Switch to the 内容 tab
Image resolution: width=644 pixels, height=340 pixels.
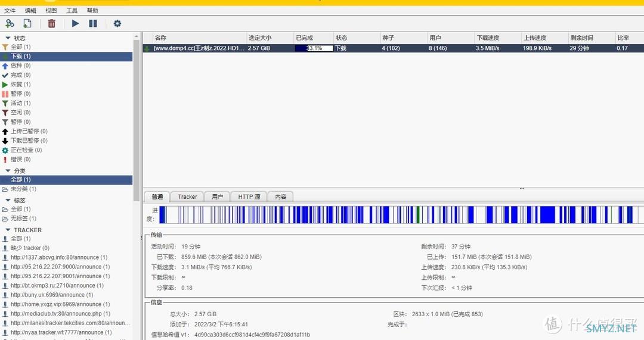(x=281, y=197)
